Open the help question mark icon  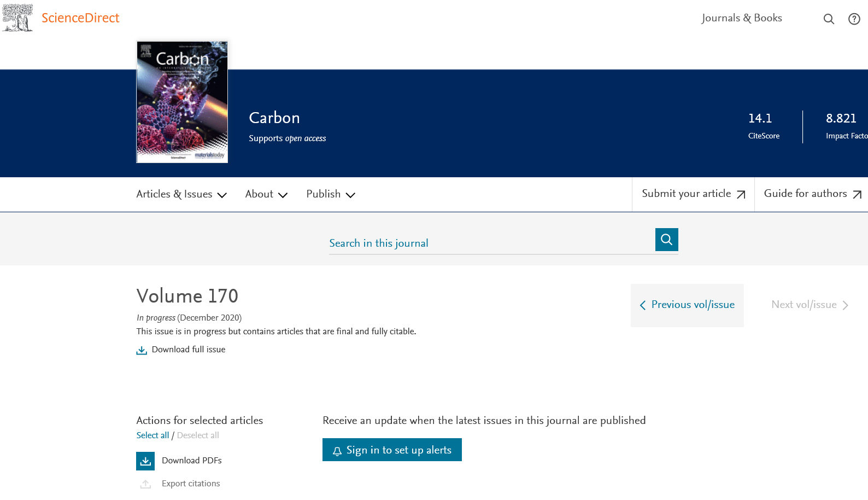coord(854,19)
